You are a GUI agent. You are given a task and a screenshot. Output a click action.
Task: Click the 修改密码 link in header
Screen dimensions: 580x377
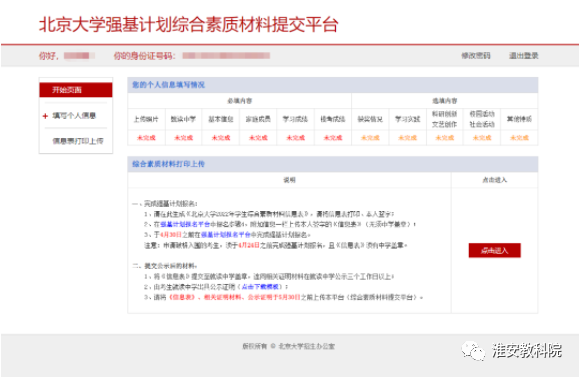tap(476, 55)
